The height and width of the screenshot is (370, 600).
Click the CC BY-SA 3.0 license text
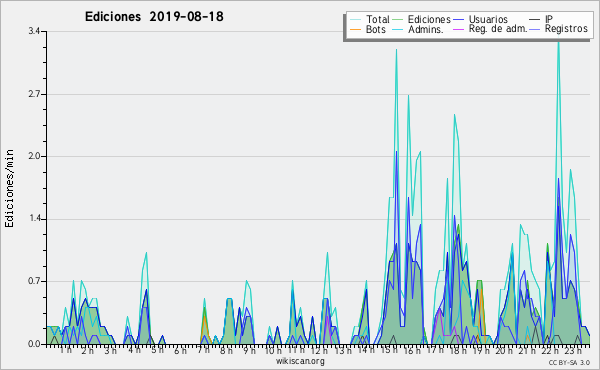569,362
